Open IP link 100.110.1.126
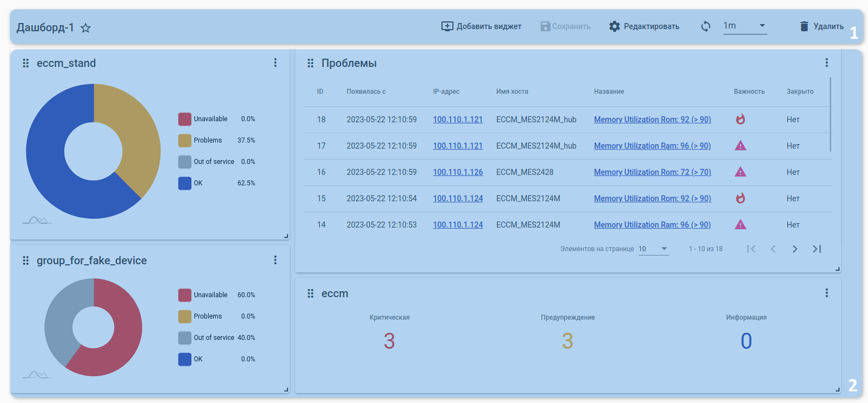Viewport: 868px width, 403px height. 458,172
